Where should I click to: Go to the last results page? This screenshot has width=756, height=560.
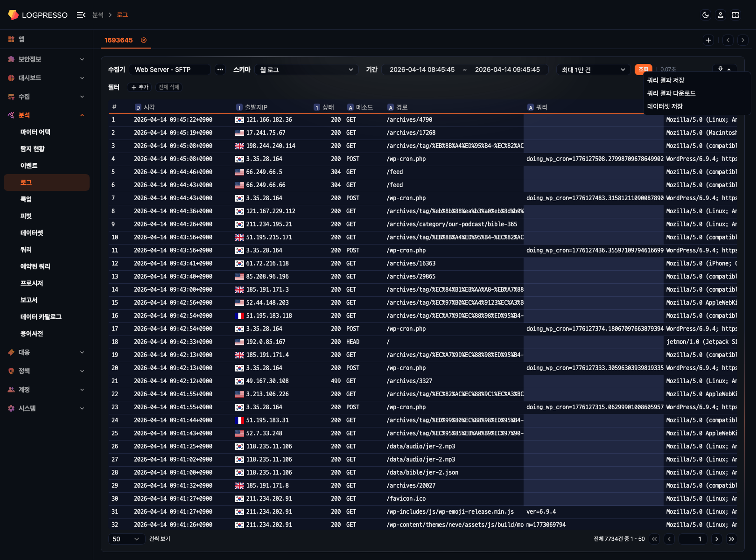coord(732,539)
